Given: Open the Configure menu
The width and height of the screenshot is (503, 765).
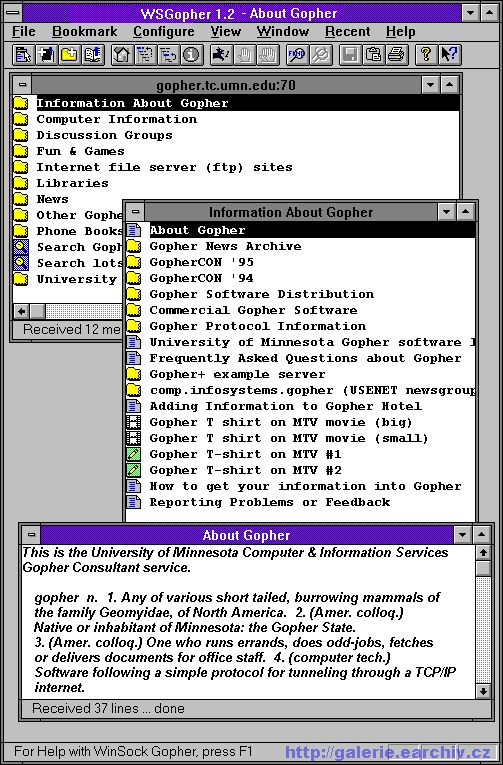Looking at the screenshot, I should click(x=164, y=32).
